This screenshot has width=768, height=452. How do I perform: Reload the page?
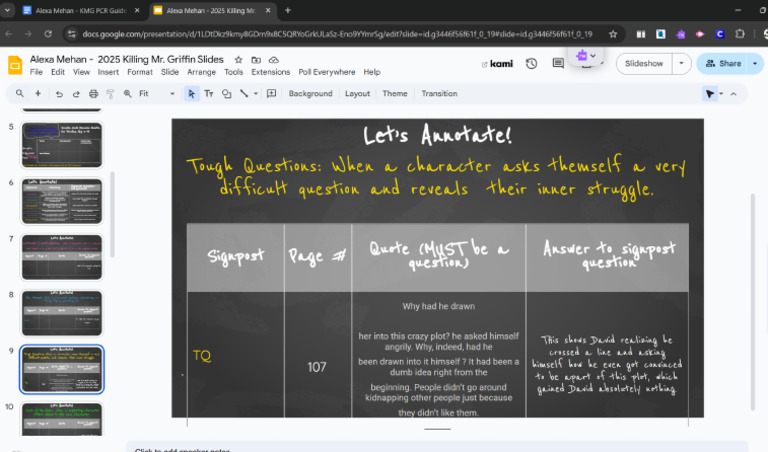48,34
